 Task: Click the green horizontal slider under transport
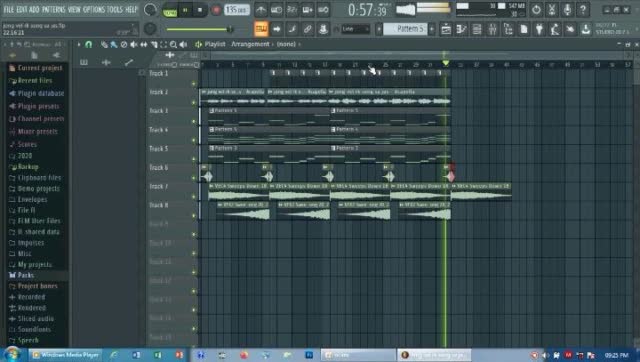(x=200, y=29)
